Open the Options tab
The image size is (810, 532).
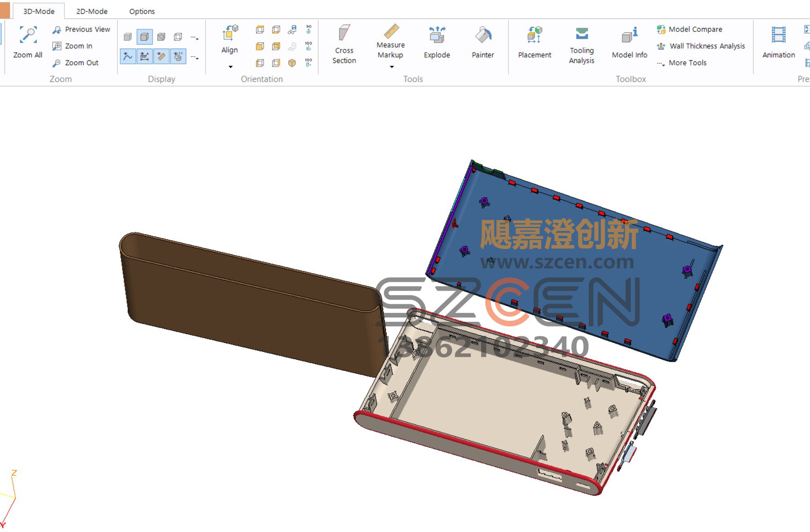tap(142, 11)
